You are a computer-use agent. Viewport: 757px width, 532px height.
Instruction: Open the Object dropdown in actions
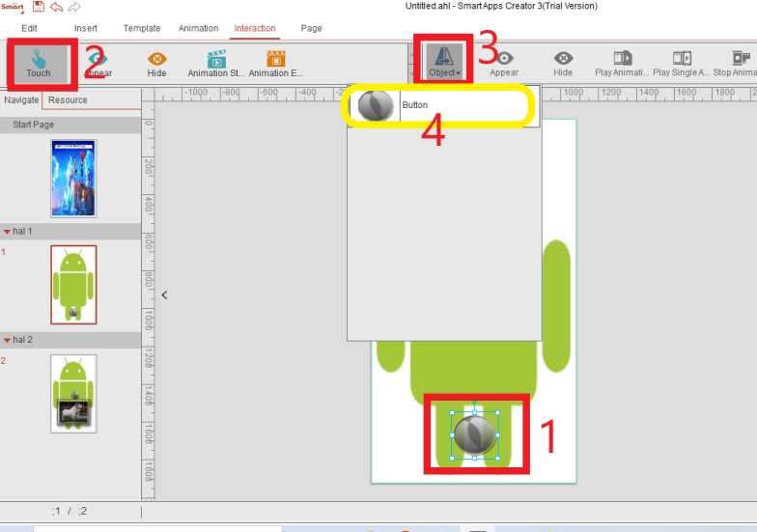click(444, 62)
